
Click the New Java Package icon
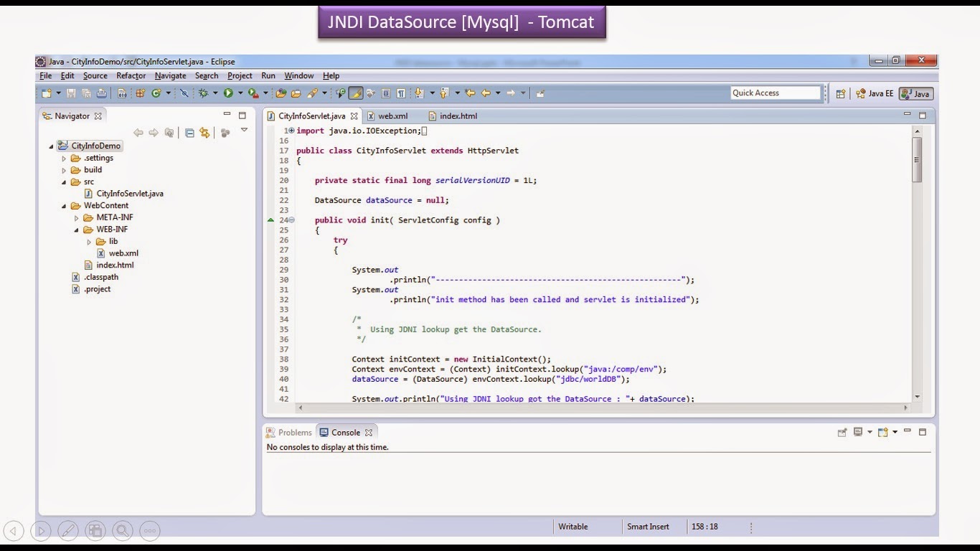(x=141, y=93)
